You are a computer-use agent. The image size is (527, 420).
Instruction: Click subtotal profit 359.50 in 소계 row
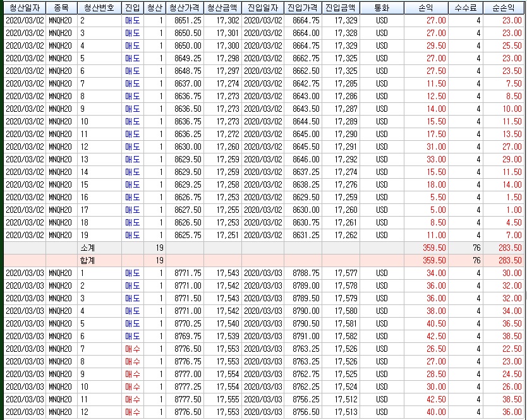point(434,248)
